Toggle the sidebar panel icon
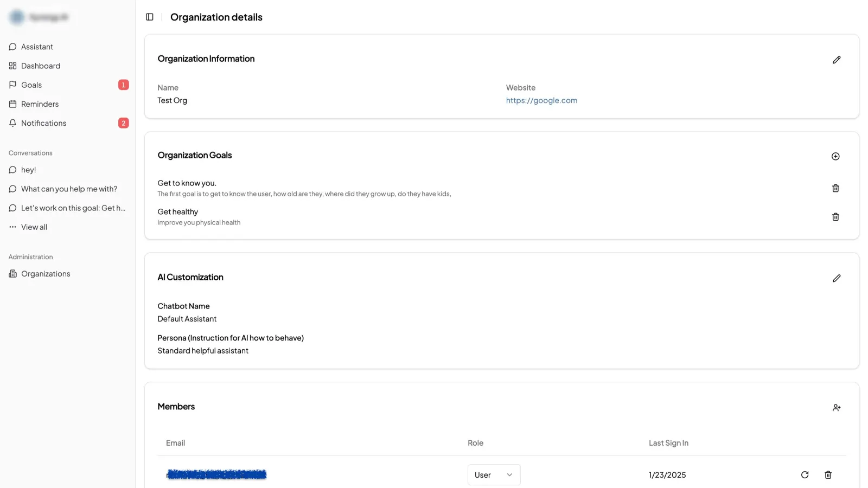Screen dimensions: 868x488 coord(150,17)
